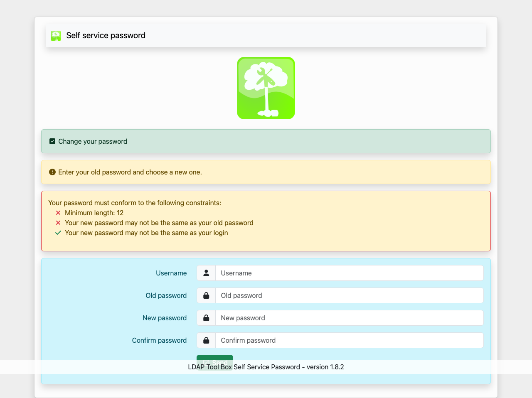Screen dimensions: 532x398
Task: Click the Username label
Action: click(x=171, y=273)
